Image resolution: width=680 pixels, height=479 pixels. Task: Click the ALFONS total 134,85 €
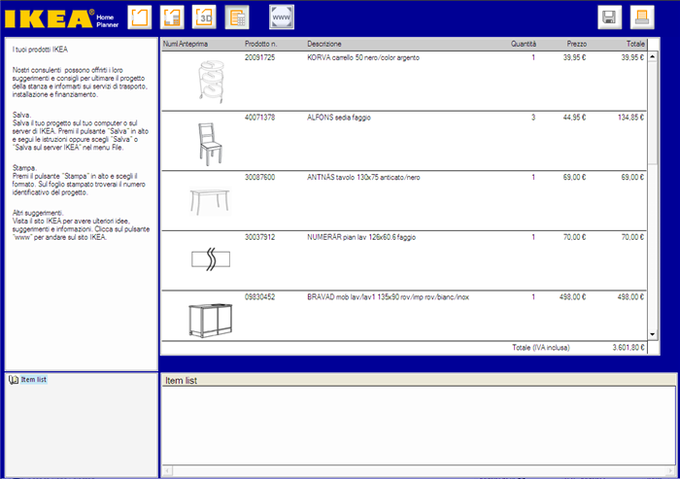click(x=631, y=117)
